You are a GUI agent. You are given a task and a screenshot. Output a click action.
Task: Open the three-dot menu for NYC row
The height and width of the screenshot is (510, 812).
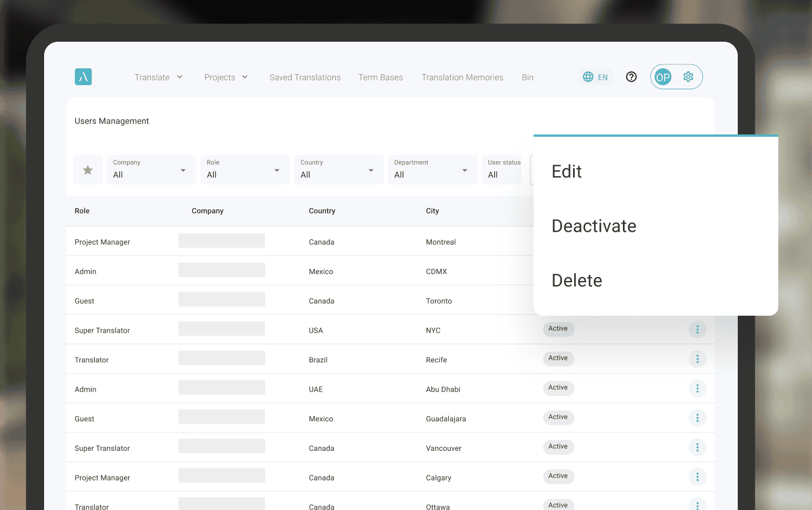point(697,330)
